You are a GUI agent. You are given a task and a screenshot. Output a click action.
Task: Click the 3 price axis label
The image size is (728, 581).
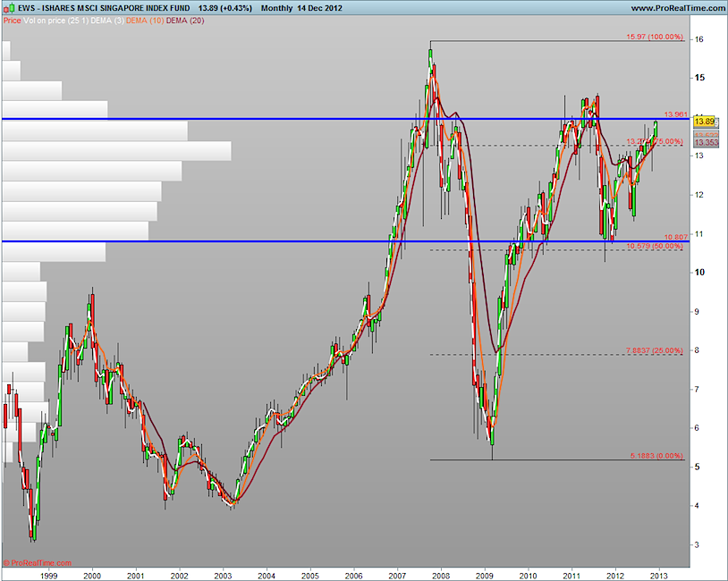coord(697,545)
